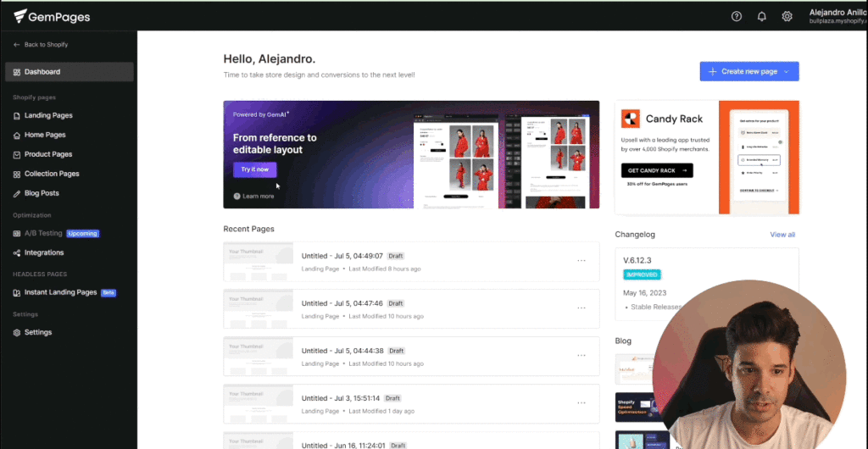Screen dimensions: 868x449
Task: Click the Dashboard sidebar icon
Action: coord(17,72)
